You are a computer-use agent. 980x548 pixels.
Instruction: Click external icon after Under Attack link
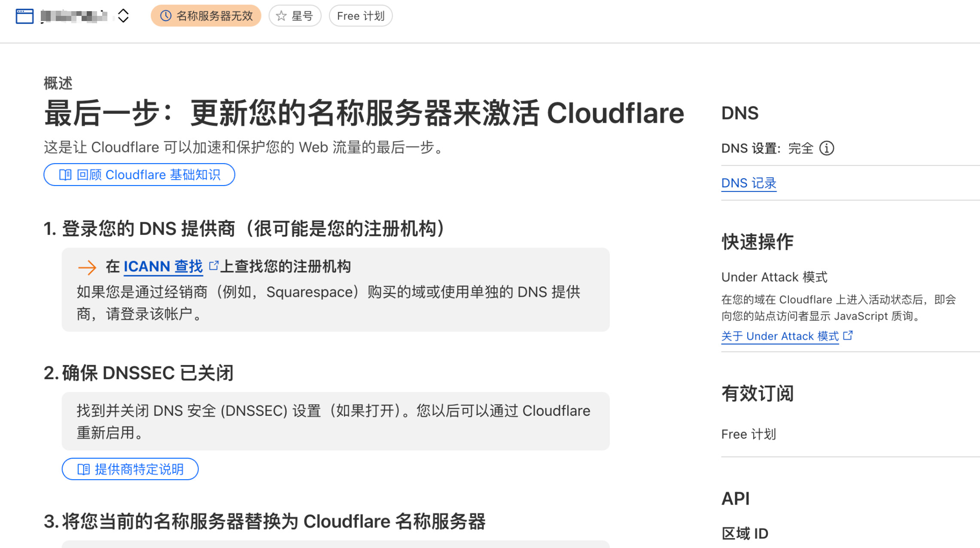[x=848, y=335]
